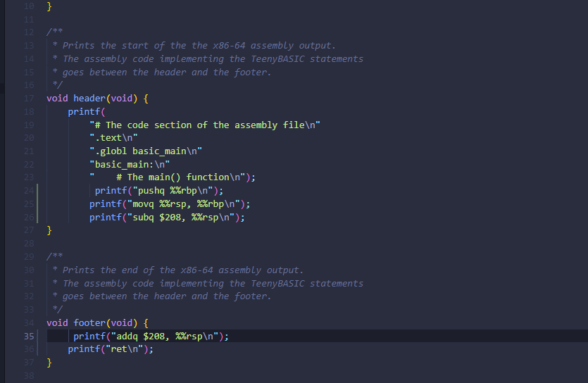Select line number 24 in the gutter
The width and height of the screenshot is (588, 383).
29,190
